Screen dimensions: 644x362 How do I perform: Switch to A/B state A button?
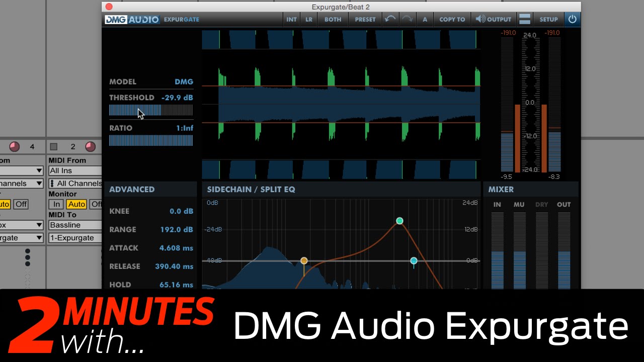click(425, 19)
